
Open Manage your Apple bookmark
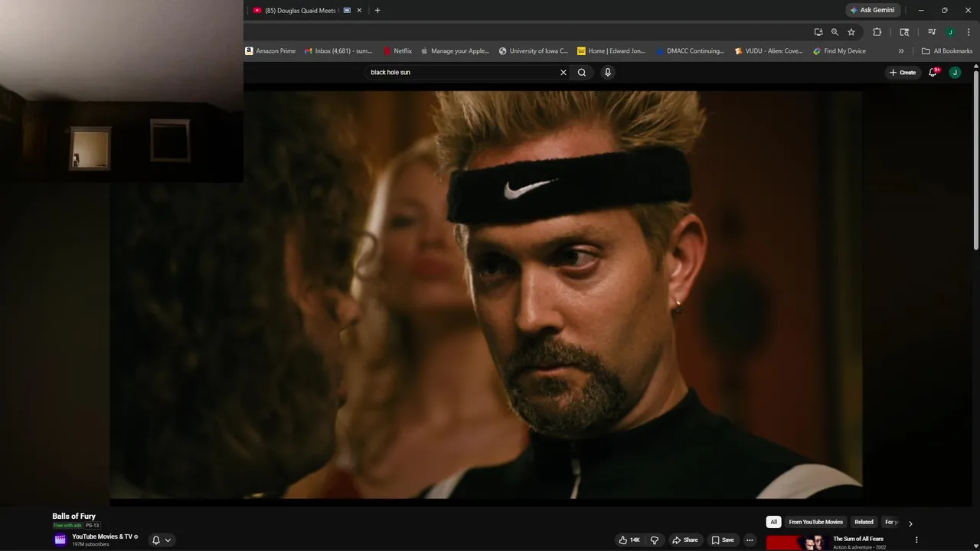click(x=455, y=51)
